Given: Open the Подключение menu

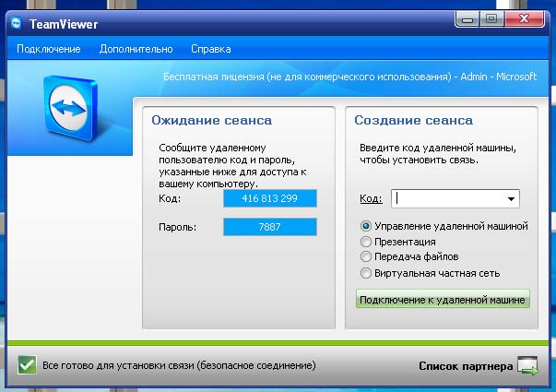Looking at the screenshot, I should click(x=49, y=49).
